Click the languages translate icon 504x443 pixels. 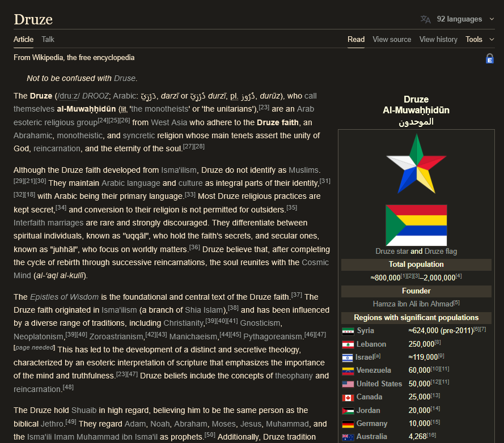[425, 19]
